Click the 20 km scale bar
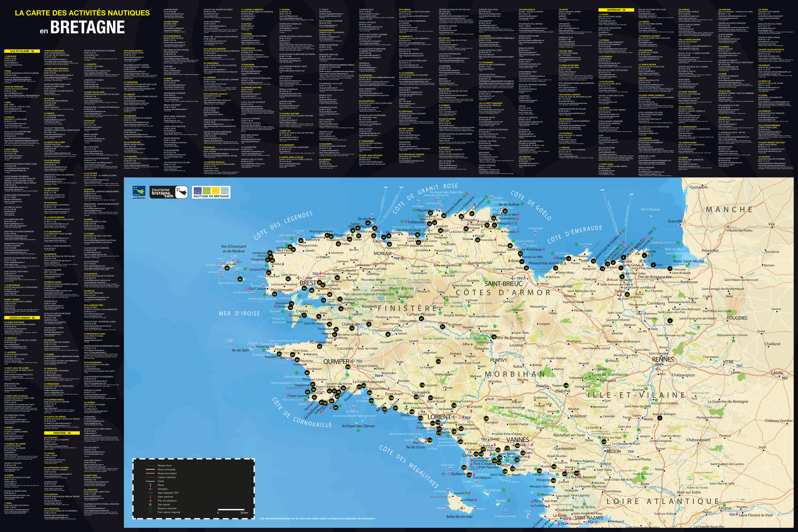 point(231,510)
